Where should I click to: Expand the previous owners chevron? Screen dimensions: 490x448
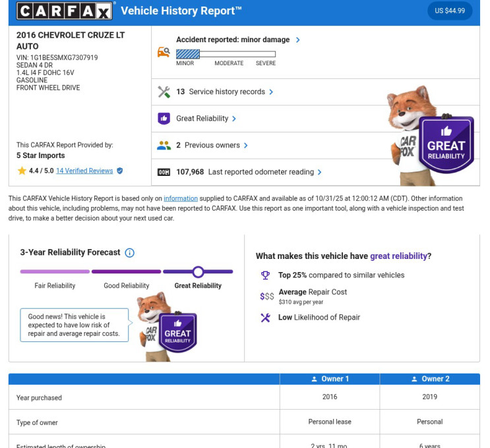point(246,146)
